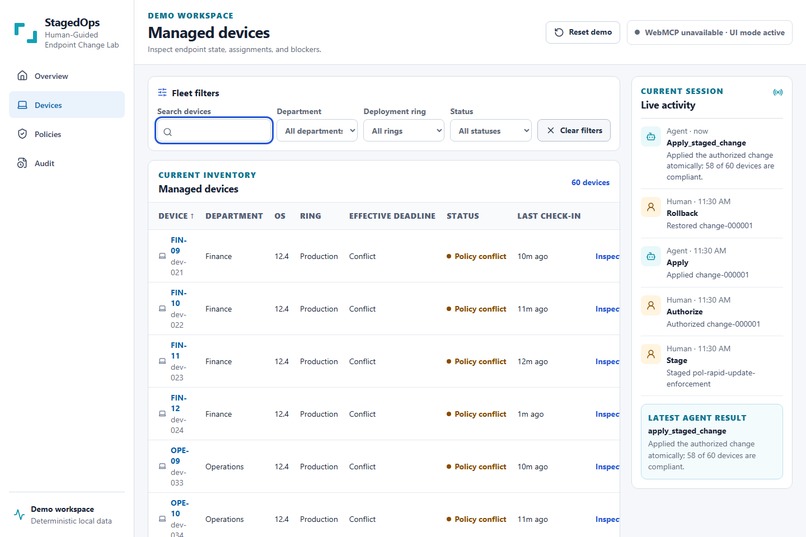Click the Status column header
This screenshot has height=537, width=806.
(463, 216)
